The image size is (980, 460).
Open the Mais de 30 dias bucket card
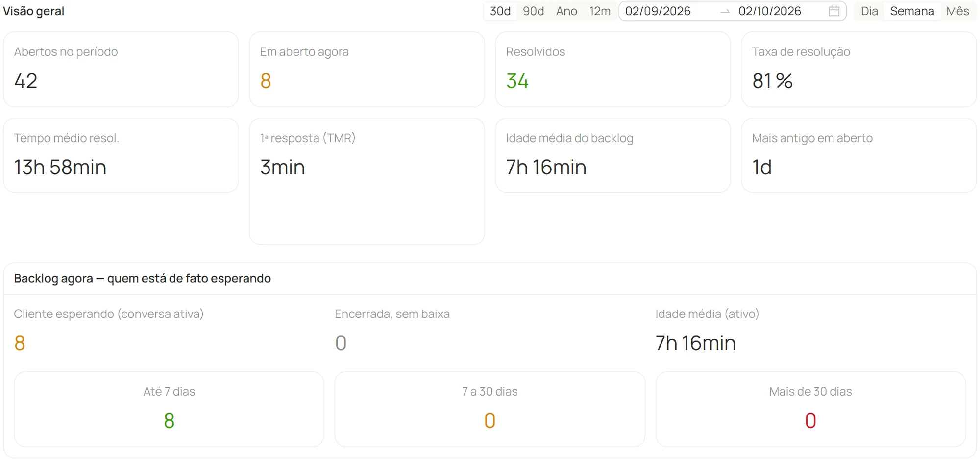(810, 409)
